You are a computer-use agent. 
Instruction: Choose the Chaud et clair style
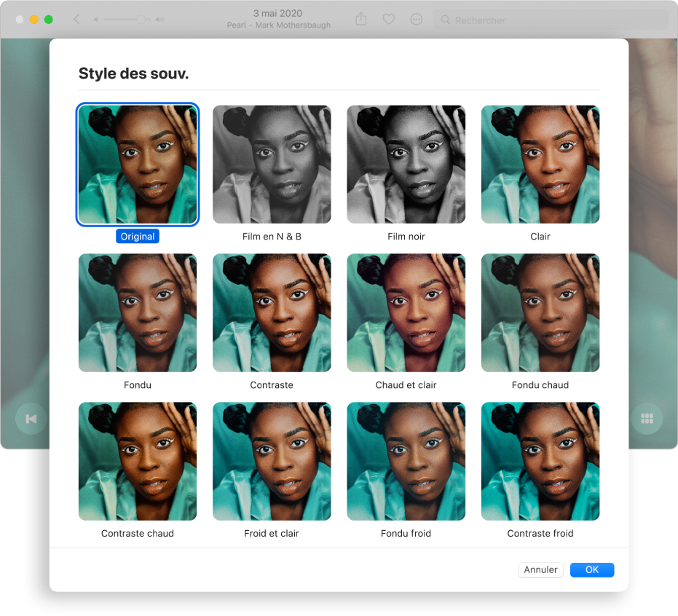[406, 313]
